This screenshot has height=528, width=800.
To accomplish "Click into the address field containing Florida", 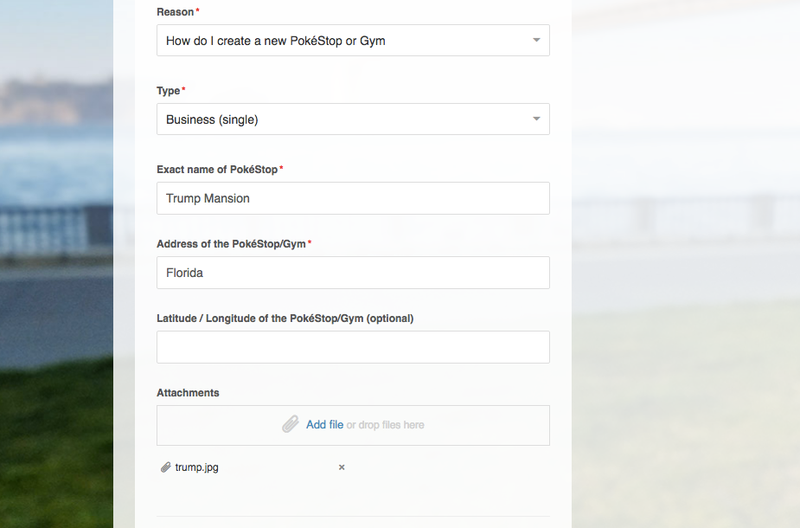I will point(353,272).
